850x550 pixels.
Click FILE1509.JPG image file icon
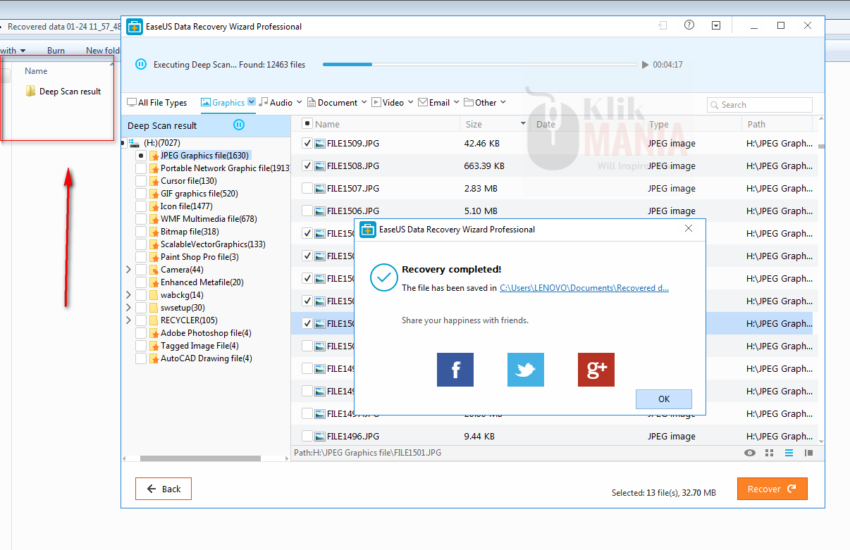click(320, 144)
